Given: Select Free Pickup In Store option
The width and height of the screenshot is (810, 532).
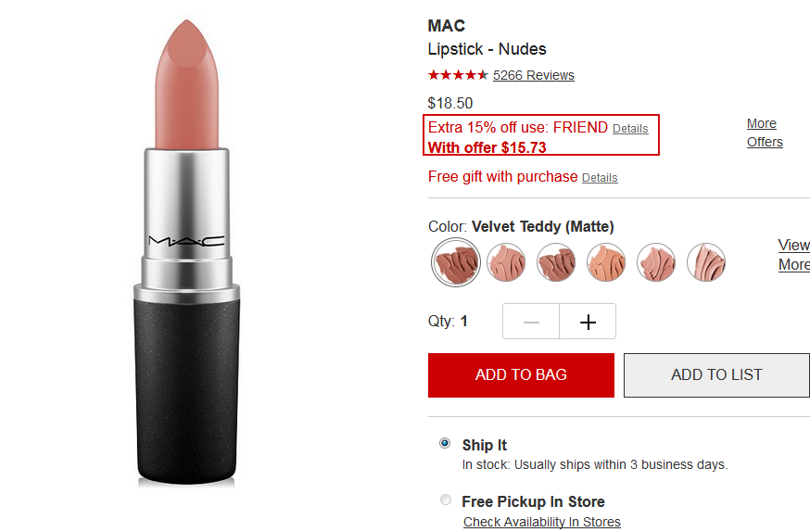Looking at the screenshot, I should click(445, 500).
